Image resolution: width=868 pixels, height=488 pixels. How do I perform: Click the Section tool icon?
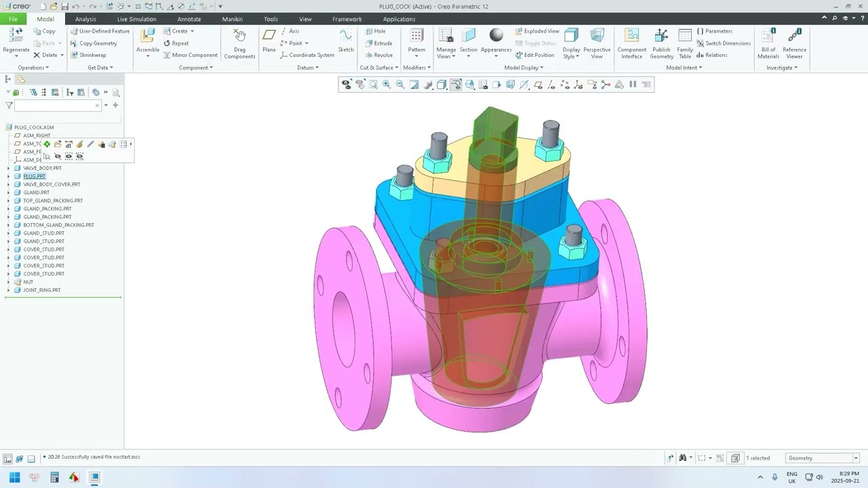[x=469, y=35]
